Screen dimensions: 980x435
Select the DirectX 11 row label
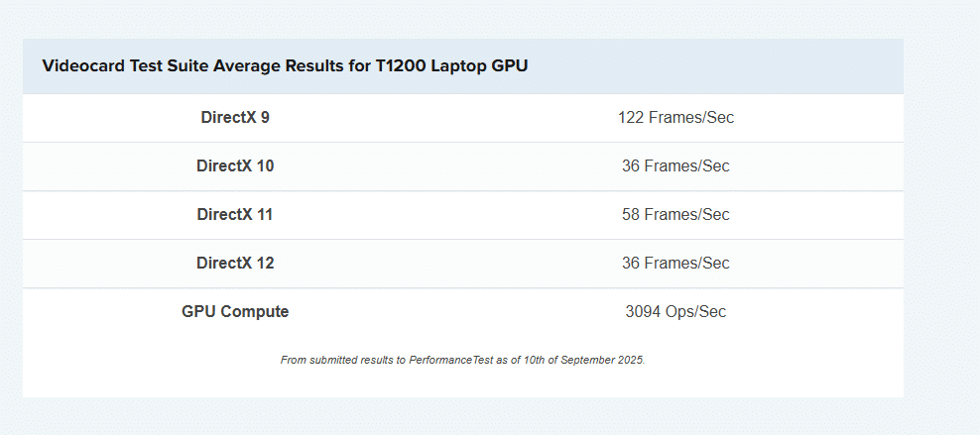(x=235, y=215)
